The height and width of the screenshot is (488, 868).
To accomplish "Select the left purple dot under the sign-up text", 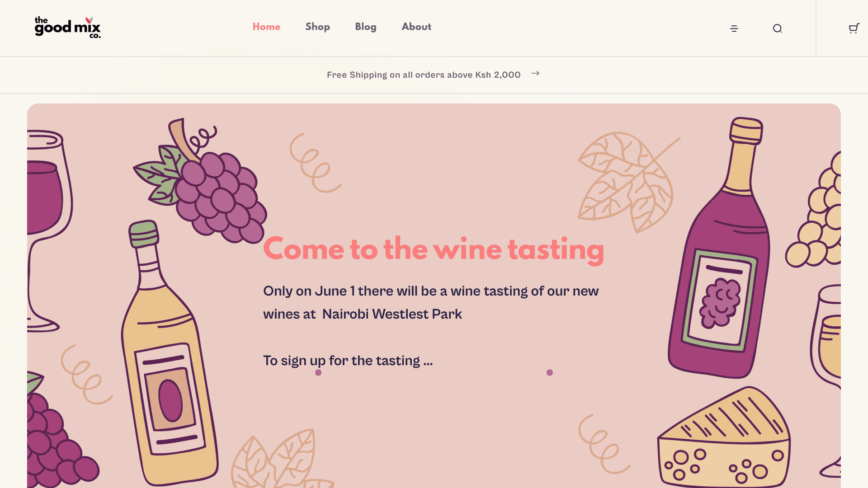I will [x=318, y=373].
